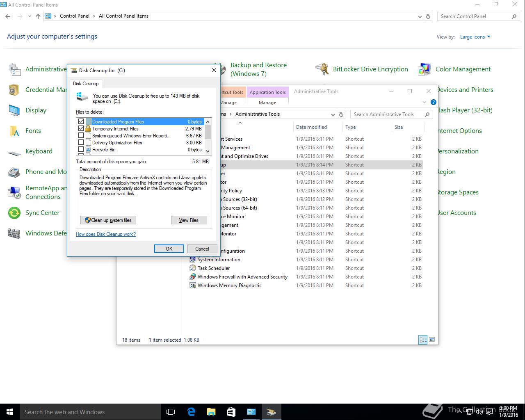This screenshot has width=525, height=420.
Task: Click Task Scheduler clock icon
Action: point(192,268)
